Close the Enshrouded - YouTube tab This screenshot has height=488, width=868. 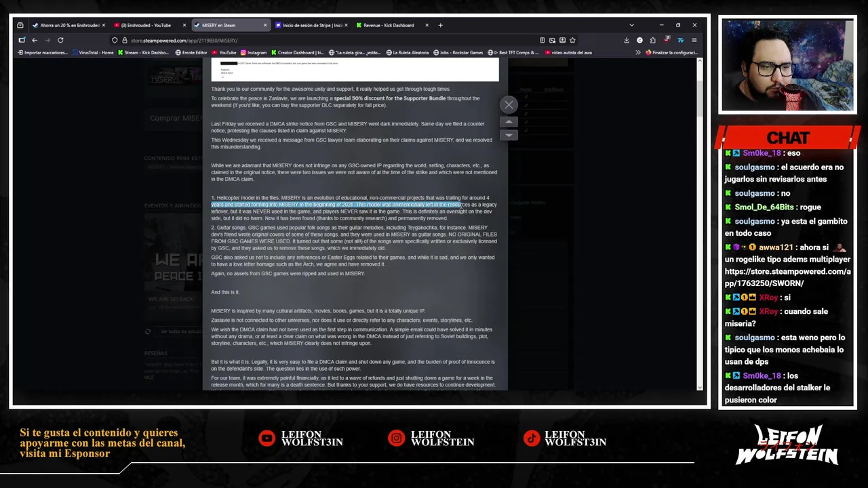184,25
